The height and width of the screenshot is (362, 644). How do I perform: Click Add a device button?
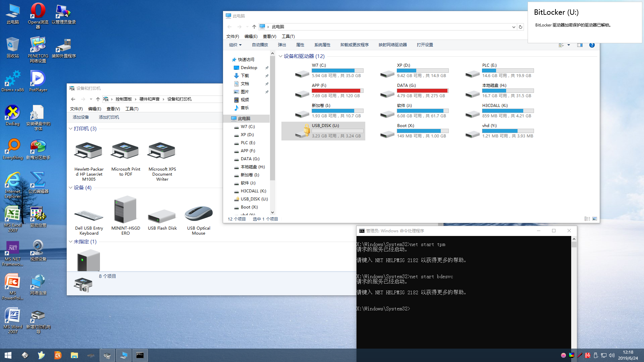pos(80,117)
